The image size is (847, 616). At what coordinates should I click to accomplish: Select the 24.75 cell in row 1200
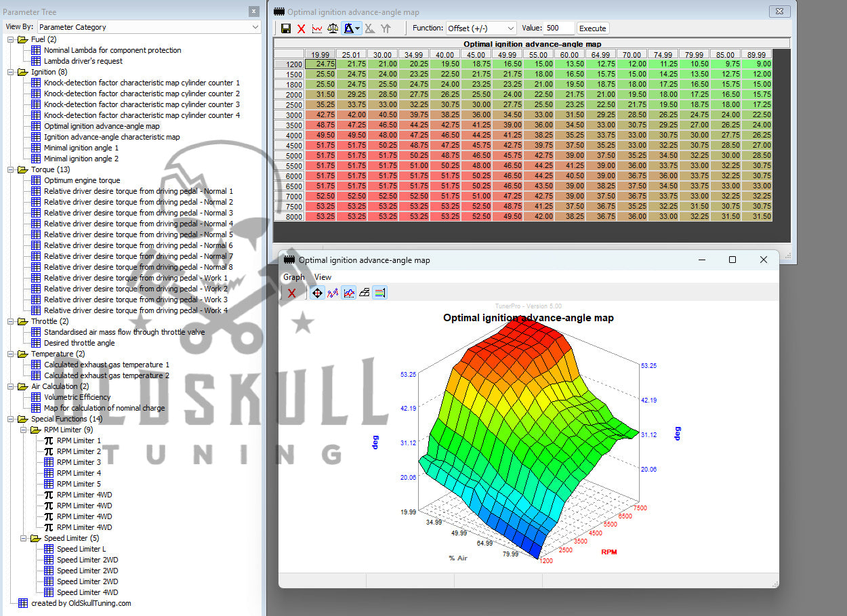320,64
